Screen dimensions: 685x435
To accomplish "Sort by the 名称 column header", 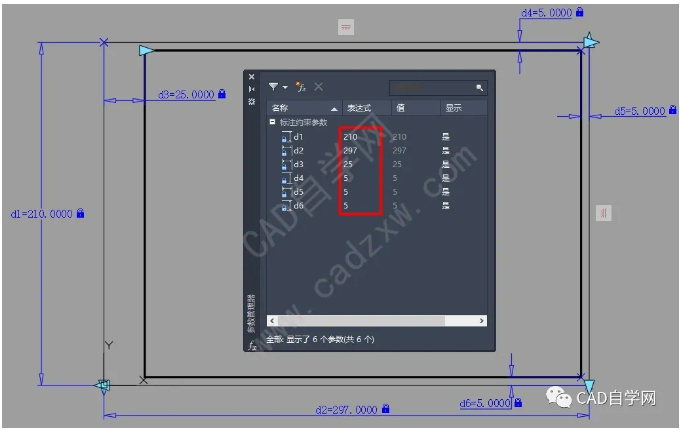I will (x=304, y=108).
